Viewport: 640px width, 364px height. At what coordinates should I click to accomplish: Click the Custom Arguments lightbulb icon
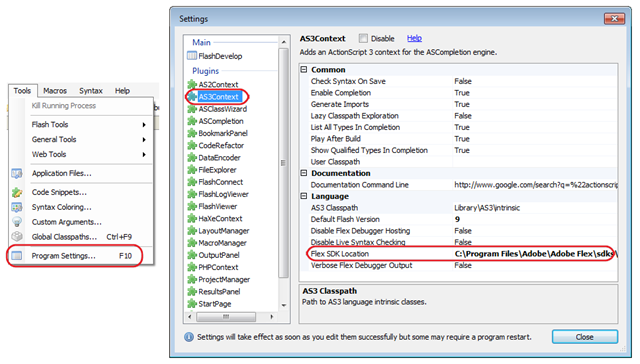click(17, 222)
